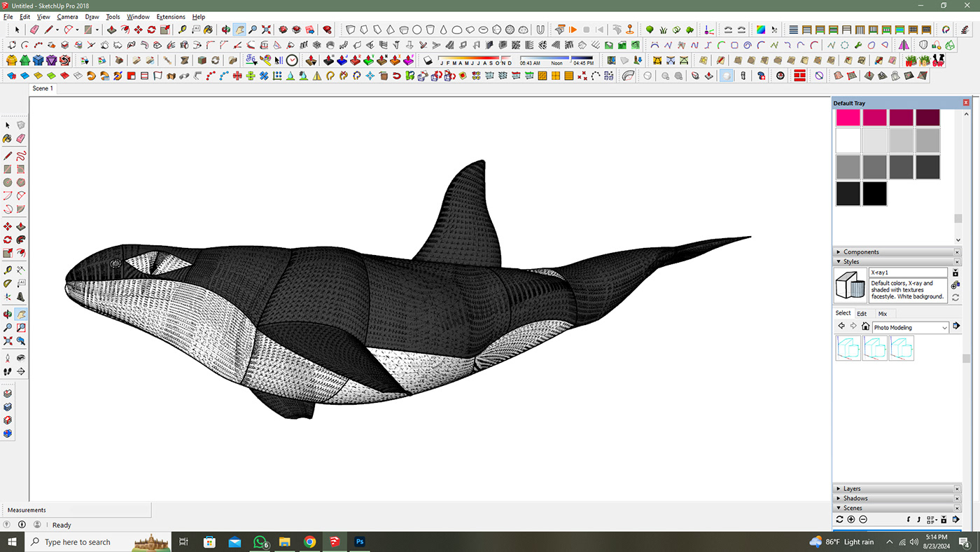Select the Freehand drawing tool

pyautogui.click(x=20, y=157)
